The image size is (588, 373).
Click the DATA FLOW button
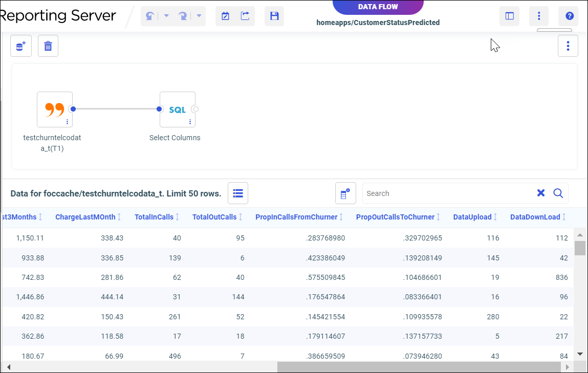pyautogui.click(x=378, y=7)
